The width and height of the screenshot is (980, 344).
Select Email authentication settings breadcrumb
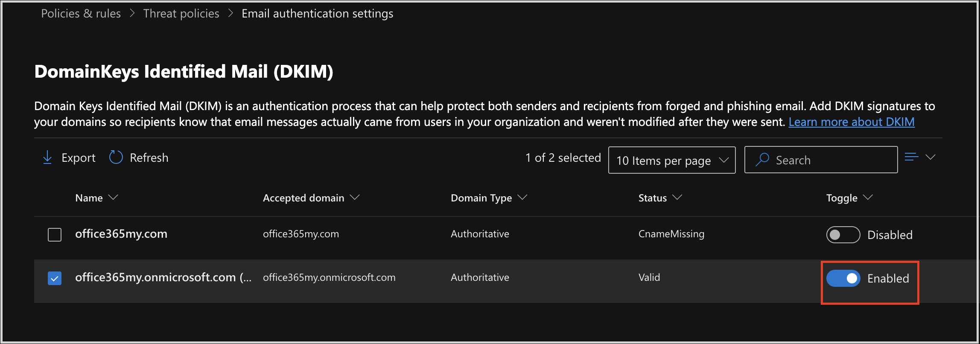317,14
